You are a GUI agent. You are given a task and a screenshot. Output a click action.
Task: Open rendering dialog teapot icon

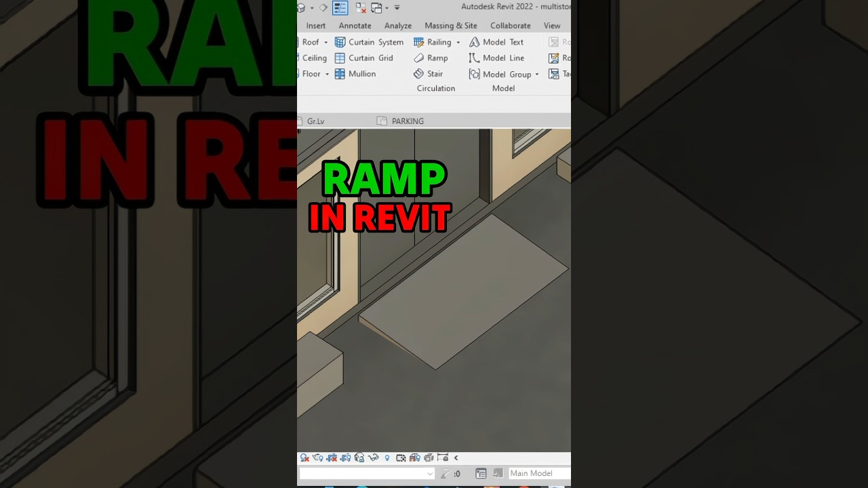pyautogui.click(x=317, y=457)
